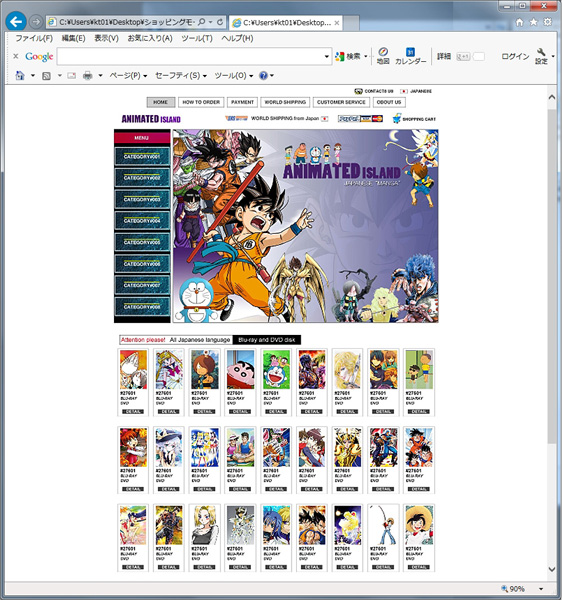The height and width of the screenshot is (600, 562).
Task: Click the address bar URL field
Action: click(x=127, y=22)
